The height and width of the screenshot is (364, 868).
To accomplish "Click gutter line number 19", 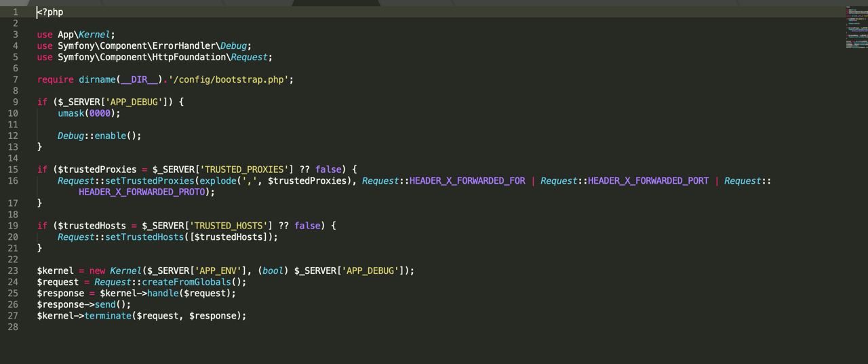I will coord(13,226).
